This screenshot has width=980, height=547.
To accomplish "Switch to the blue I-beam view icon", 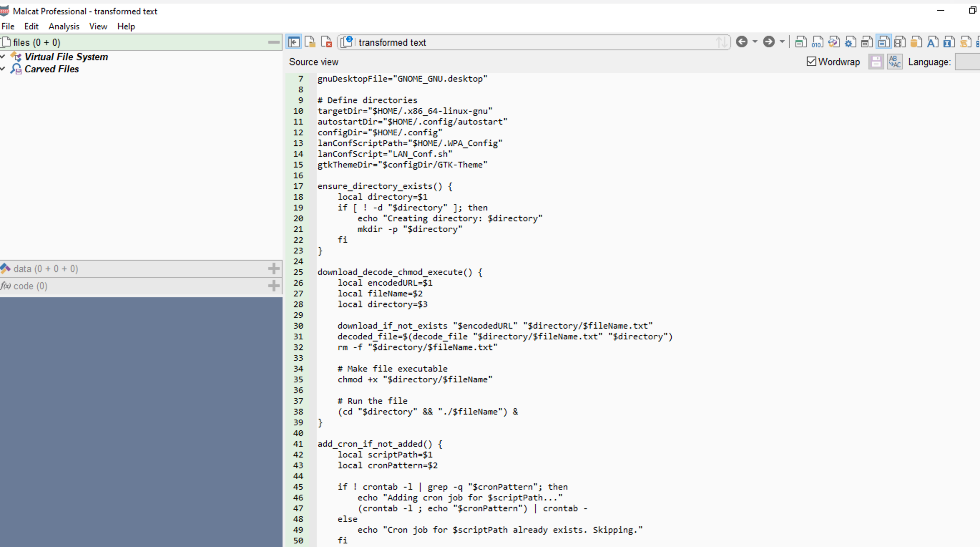I will point(949,42).
